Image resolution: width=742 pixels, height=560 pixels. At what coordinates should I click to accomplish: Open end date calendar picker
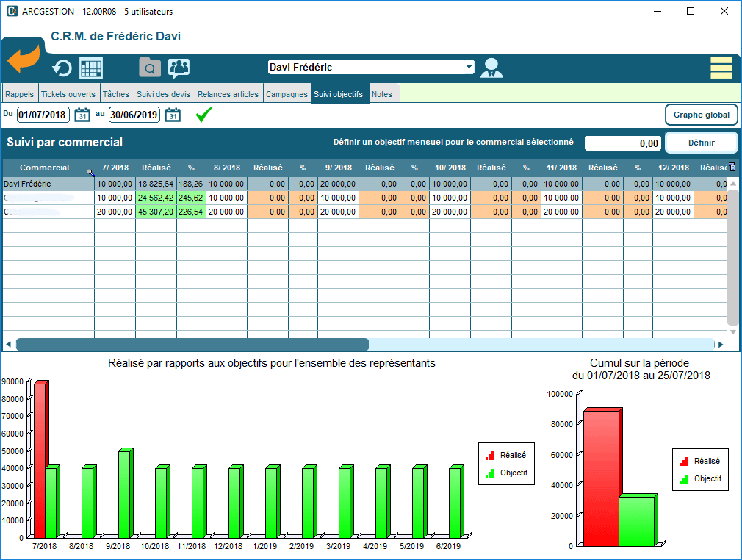(173, 115)
